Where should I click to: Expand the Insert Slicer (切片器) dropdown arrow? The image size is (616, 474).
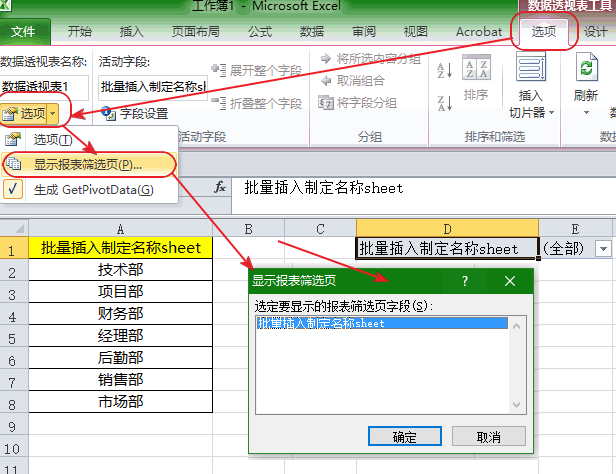[550, 113]
